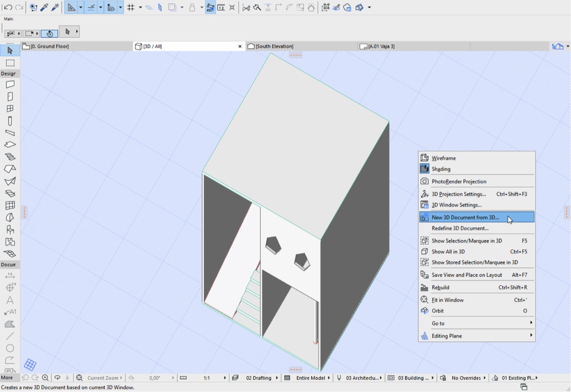Select the Beam tool
This screenshot has width=571, height=392.
10,133
